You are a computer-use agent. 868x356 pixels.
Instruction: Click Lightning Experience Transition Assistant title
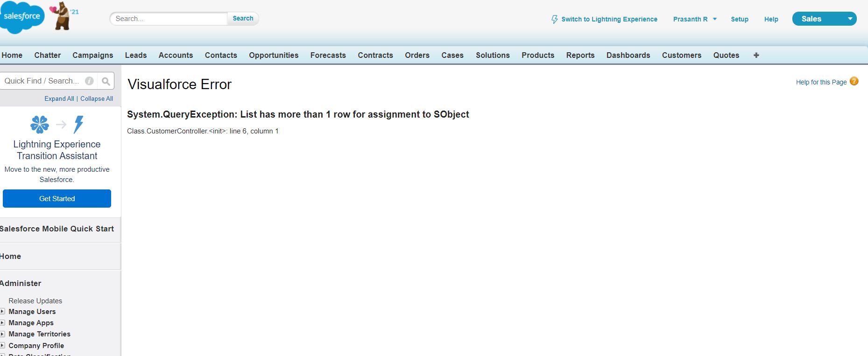pyautogui.click(x=57, y=150)
